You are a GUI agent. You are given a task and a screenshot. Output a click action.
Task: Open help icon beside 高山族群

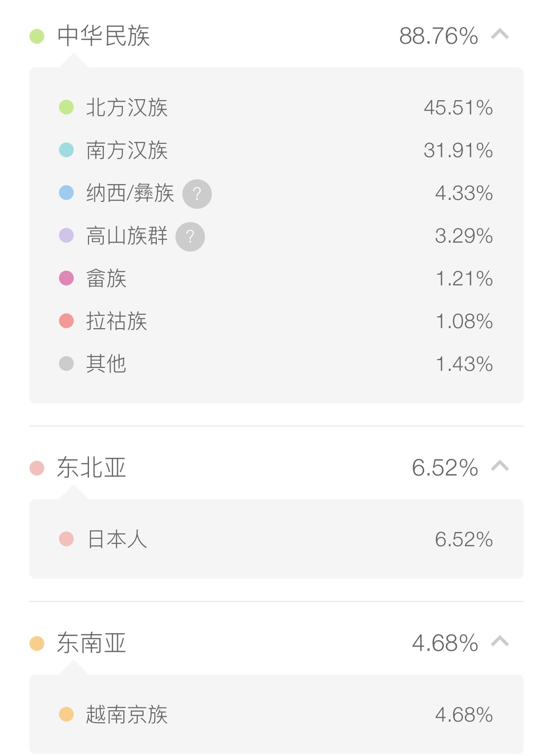(190, 237)
